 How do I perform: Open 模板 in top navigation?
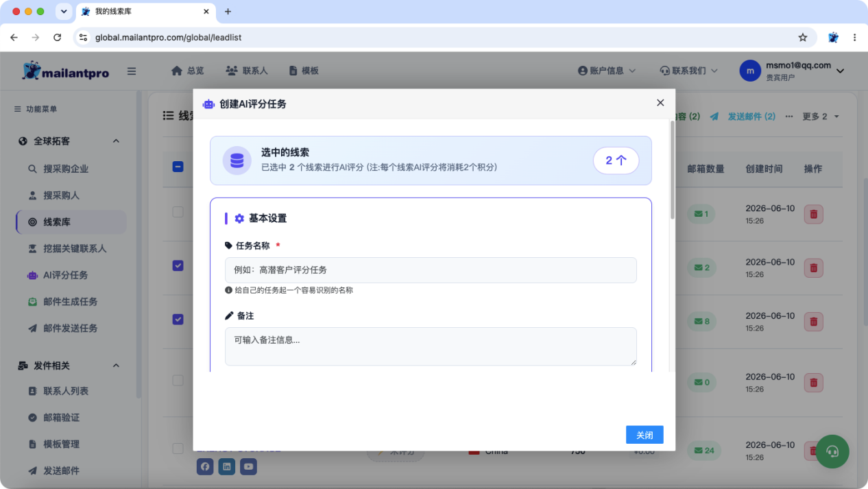[x=304, y=71]
